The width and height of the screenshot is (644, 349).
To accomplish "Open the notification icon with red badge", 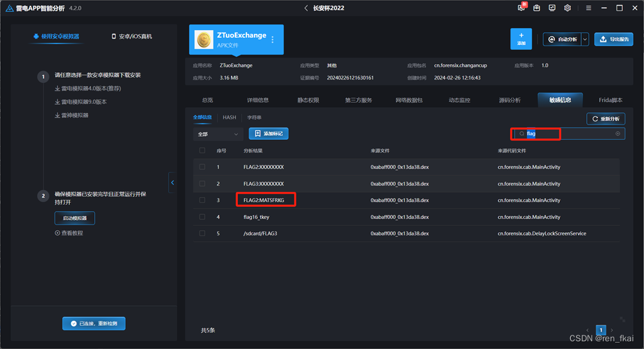I will [x=521, y=7].
